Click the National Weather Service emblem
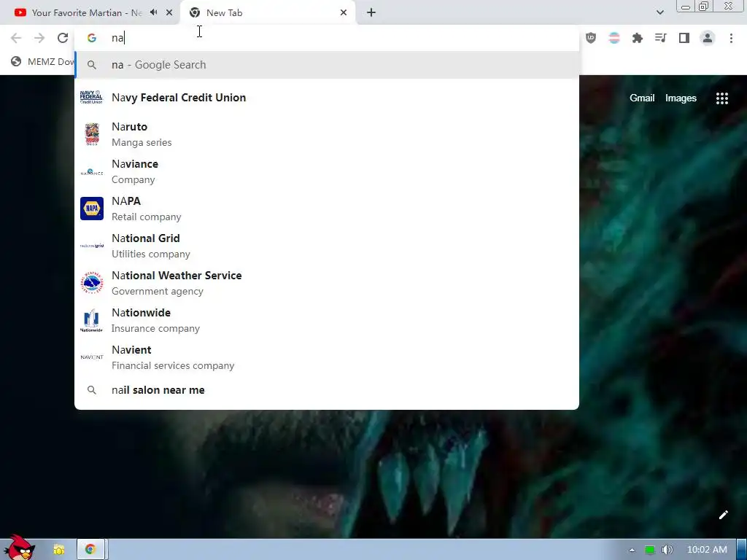Screen dimensions: 747x560 pos(92,283)
